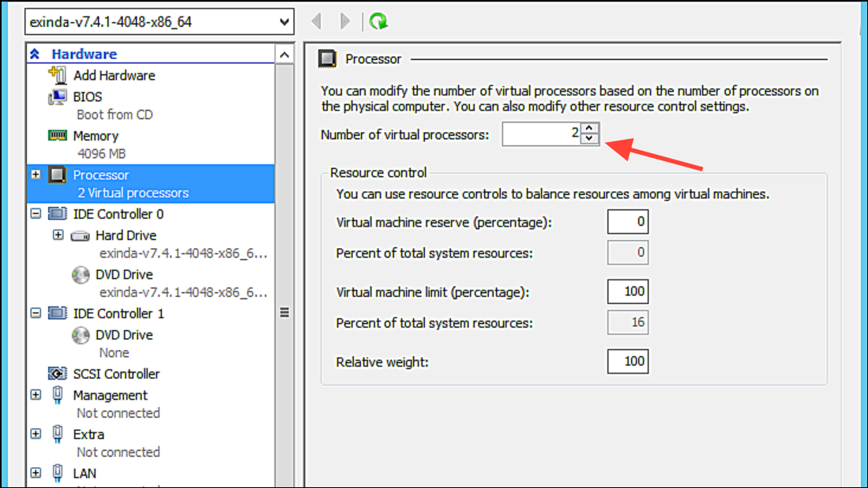The width and height of the screenshot is (868, 488).
Task: Click the Hard Drive file name text
Action: [183, 253]
